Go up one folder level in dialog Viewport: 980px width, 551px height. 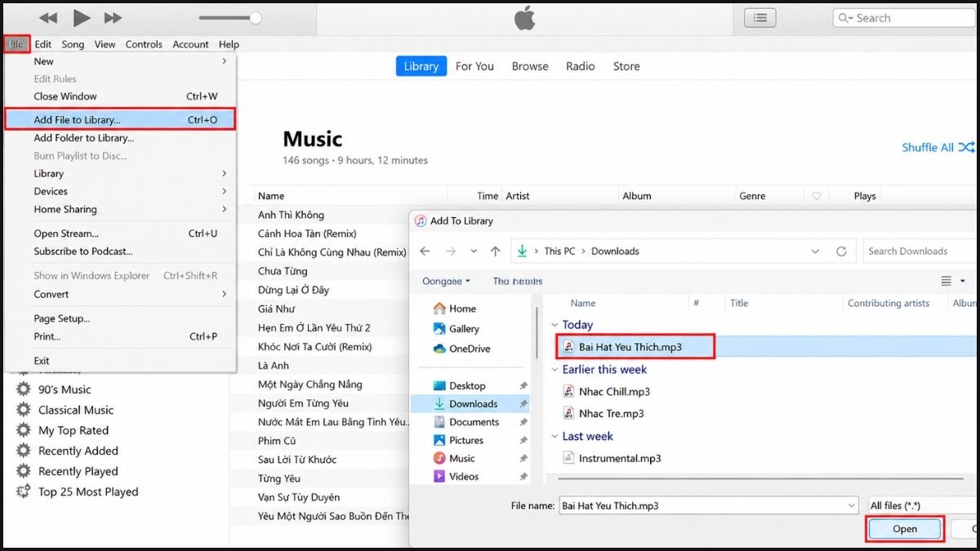(x=495, y=251)
